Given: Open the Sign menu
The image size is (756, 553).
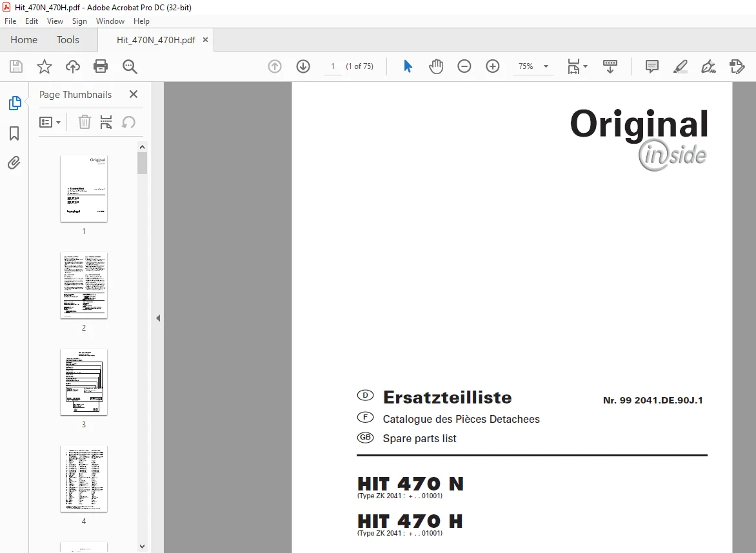Looking at the screenshot, I should click(79, 21).
